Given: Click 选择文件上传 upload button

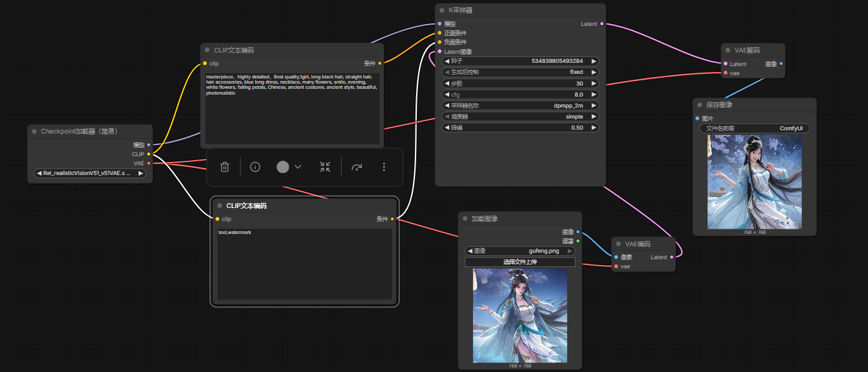Looking at the screenshot, I should 520,262.
